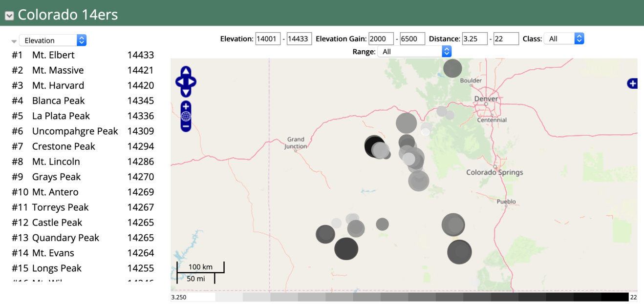The image size is (644, 304).
Task: Choose Quandary Peak from the list
Action: (x=65, y=238)
